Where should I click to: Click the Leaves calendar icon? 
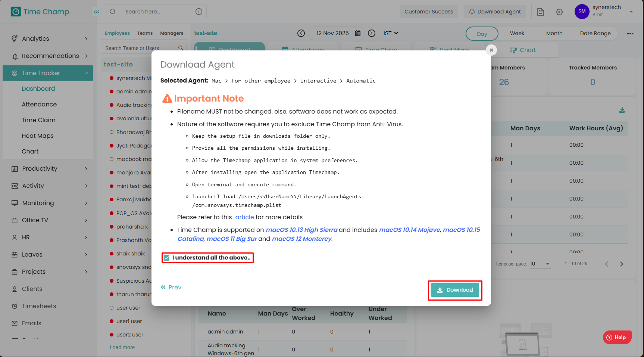[x=15, y=255]
